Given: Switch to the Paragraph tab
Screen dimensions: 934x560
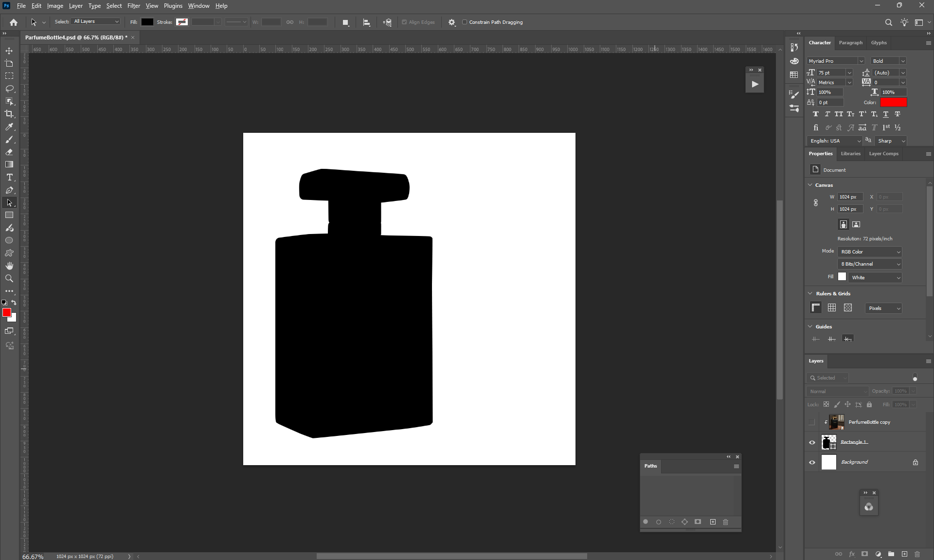Looking at the screenshot, I should pos(850,43).
